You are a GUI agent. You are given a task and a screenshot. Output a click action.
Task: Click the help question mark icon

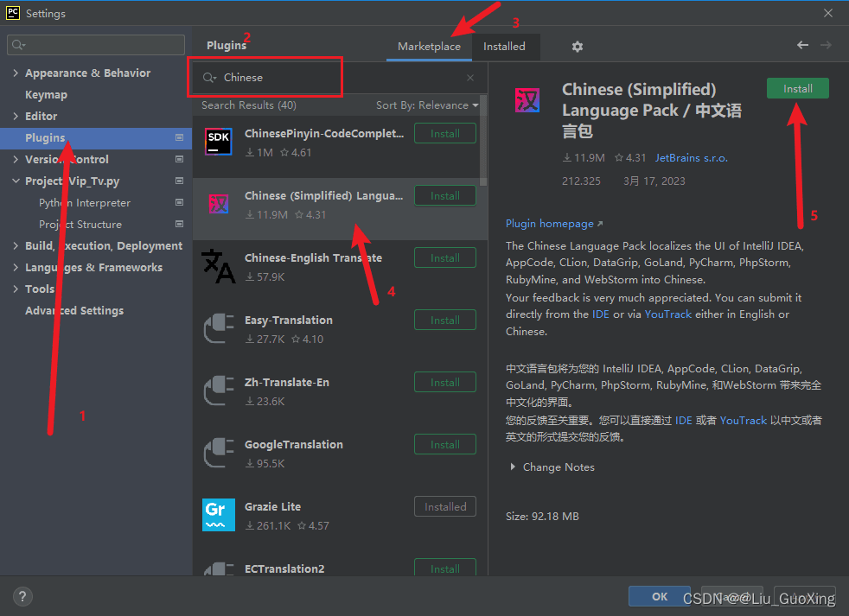[x=22, y=596]
